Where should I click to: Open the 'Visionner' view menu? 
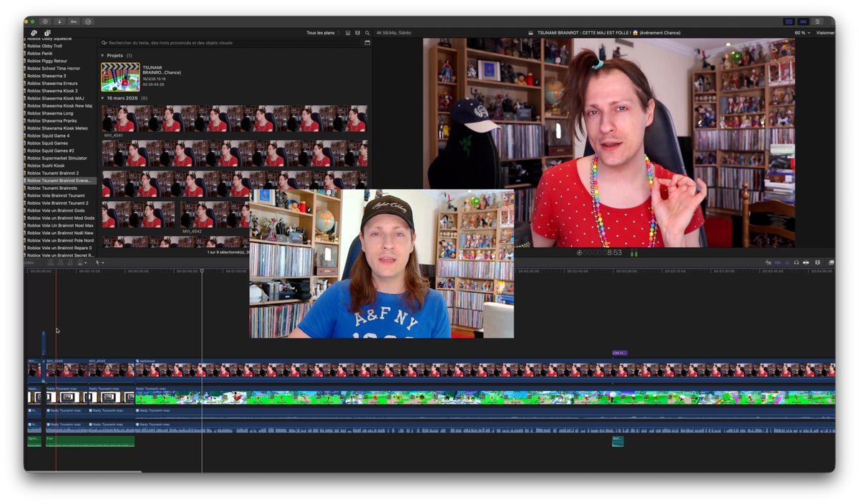coord(825,33)
